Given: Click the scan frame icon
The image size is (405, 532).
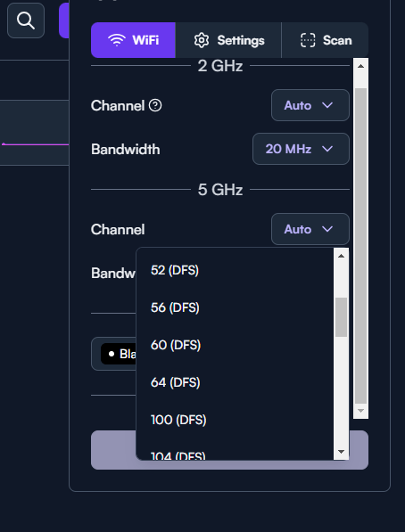Looking at the screenshot, I should pyautogui.click(x=308, y=40).
